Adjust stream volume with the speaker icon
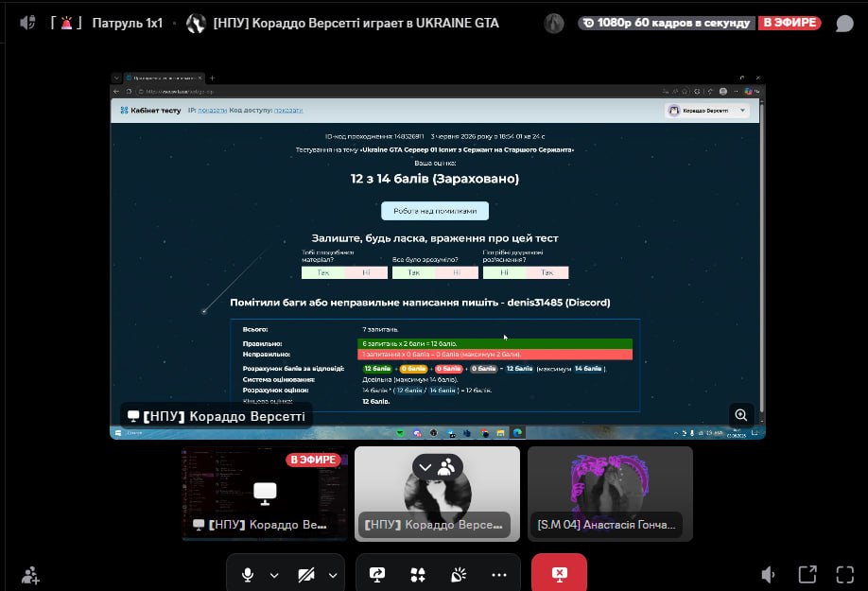This screenshot has width=868, height=591. [767, 575]
